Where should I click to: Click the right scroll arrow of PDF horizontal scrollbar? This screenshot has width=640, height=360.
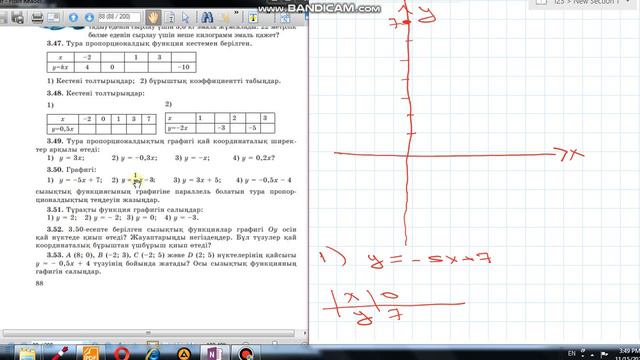tap(304, 333)
